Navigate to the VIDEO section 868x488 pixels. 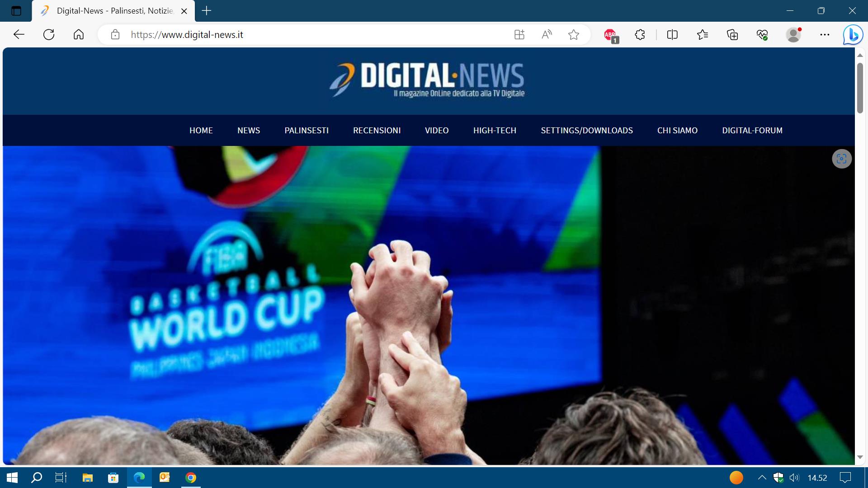pyautogui.click(x=437, y=130)
